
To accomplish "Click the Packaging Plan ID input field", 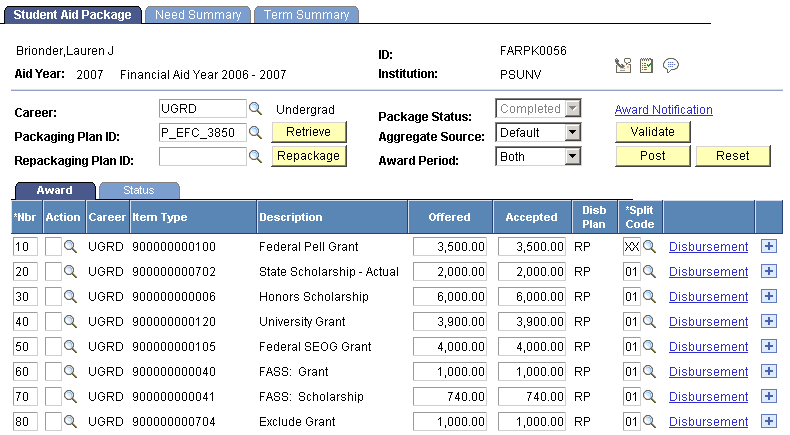I will 203,133.
